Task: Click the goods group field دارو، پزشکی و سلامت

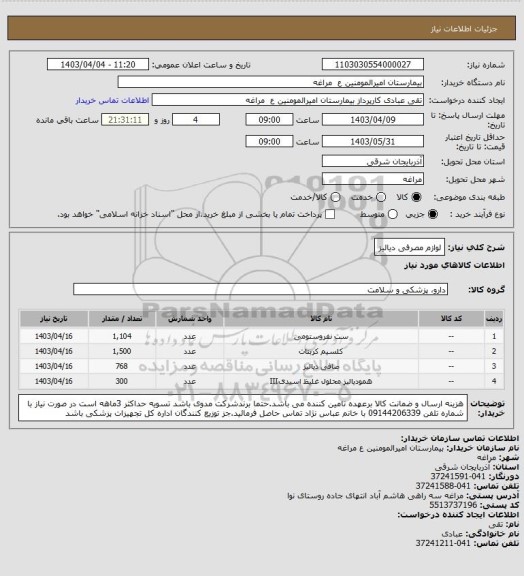Action: pos(260,289)
